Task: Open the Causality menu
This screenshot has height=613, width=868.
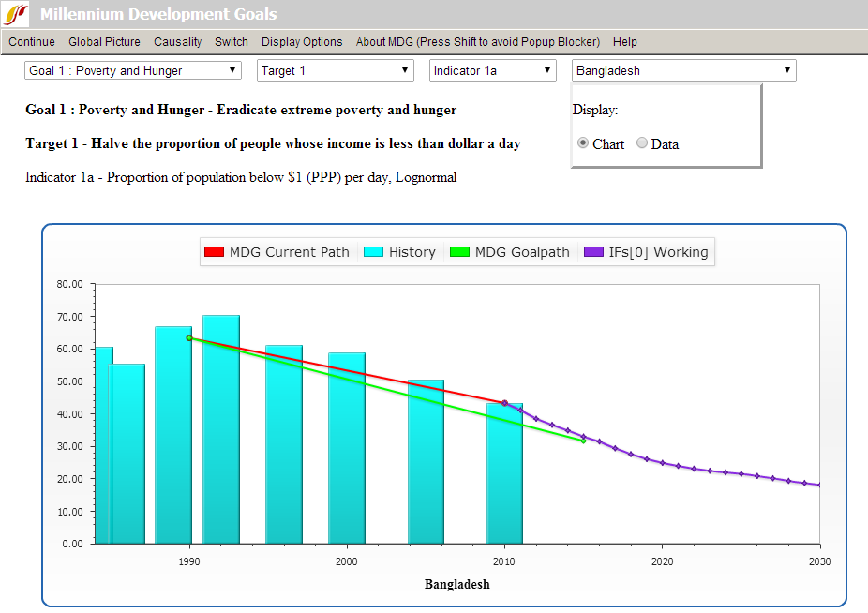Action: 177,42
